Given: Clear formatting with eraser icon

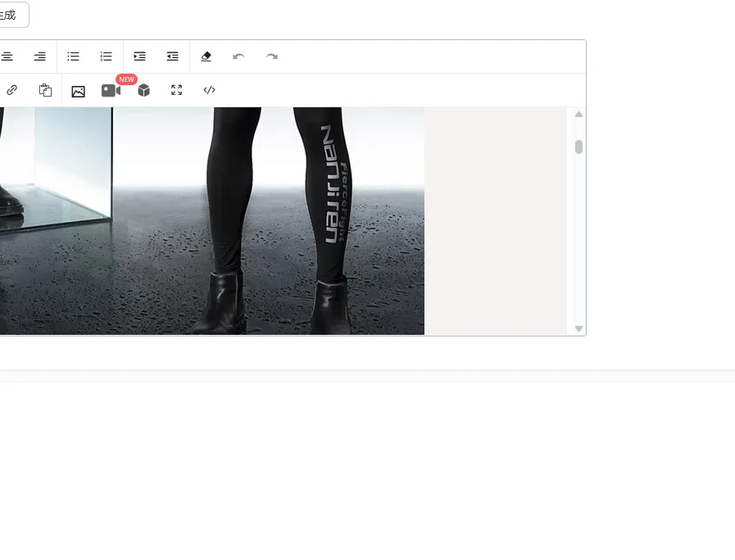Looking at the screenshot, I should click(206, 56).
